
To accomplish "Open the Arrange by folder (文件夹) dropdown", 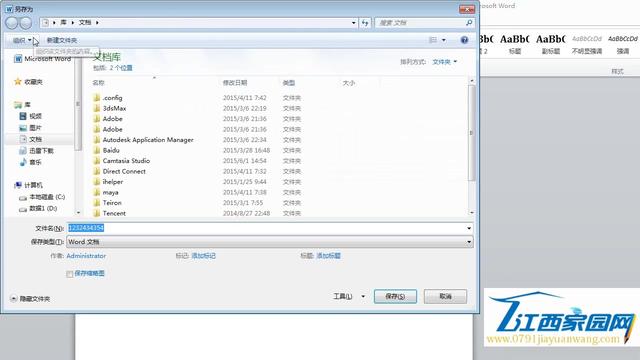I will pos(444,62).
